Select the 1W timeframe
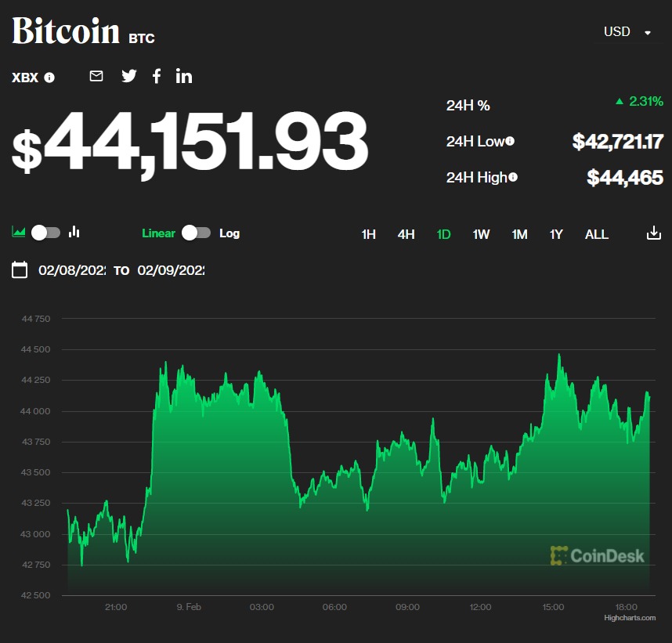 [x=481, y=234]
